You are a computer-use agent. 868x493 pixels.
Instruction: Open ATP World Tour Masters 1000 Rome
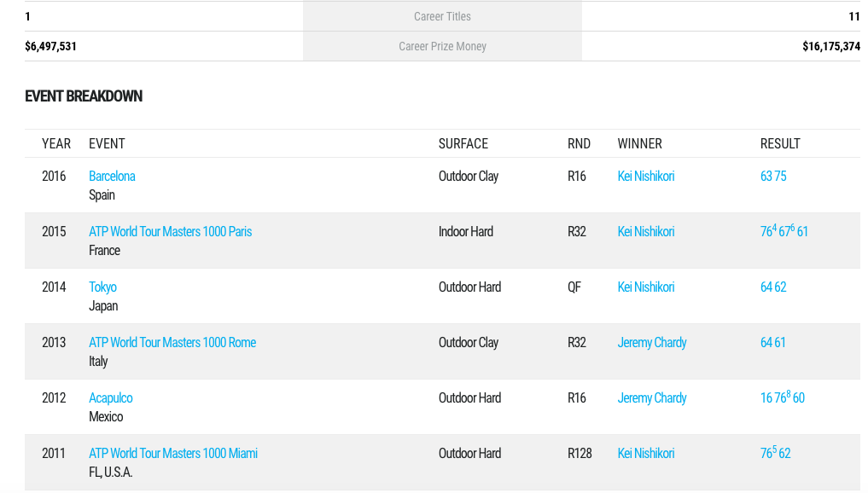[172, 342]
